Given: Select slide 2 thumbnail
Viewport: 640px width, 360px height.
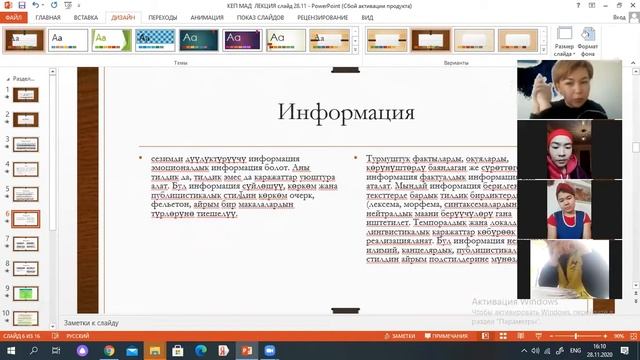Looking at the screenshot, I should pos(26,120).
